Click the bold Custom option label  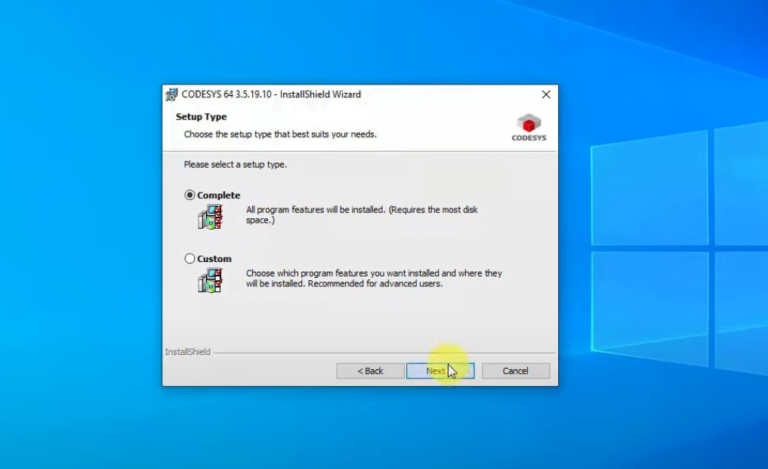click(x=214, y=259)
